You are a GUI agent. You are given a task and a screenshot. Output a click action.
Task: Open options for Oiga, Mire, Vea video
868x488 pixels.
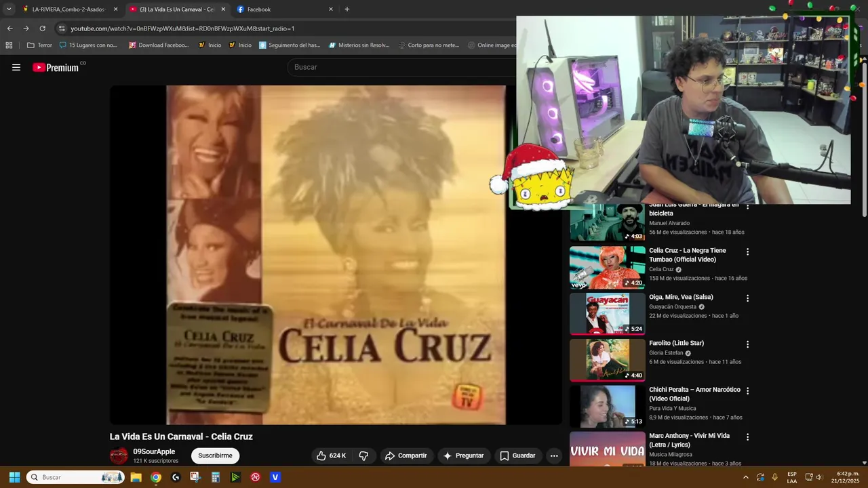[748, 298]
